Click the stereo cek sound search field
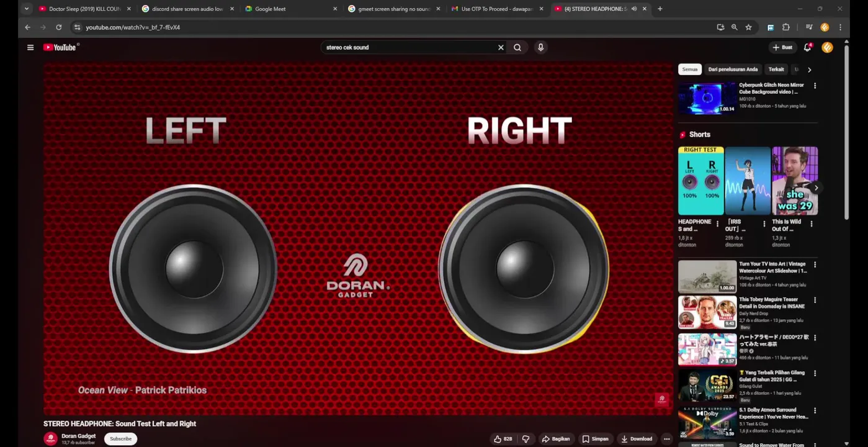868x447 pixels. [409, 47]
